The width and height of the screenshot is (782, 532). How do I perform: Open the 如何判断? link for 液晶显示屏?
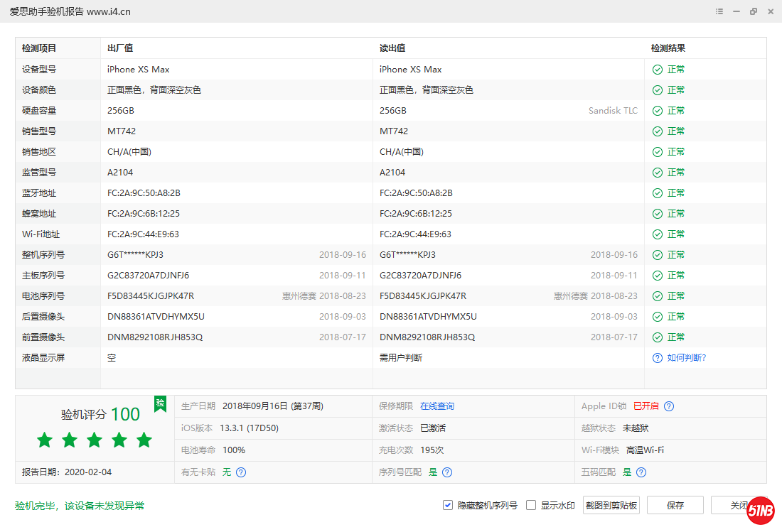(685, 357)
